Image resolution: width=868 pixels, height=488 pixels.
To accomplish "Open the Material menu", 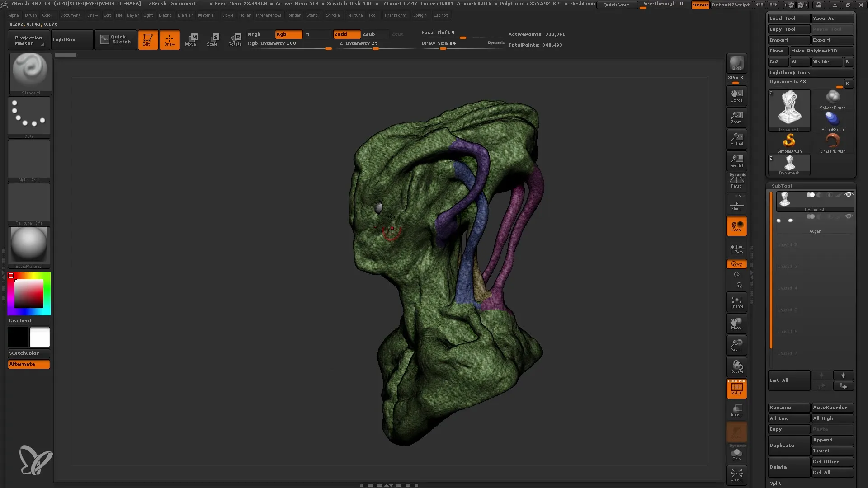I will point(206,15).
